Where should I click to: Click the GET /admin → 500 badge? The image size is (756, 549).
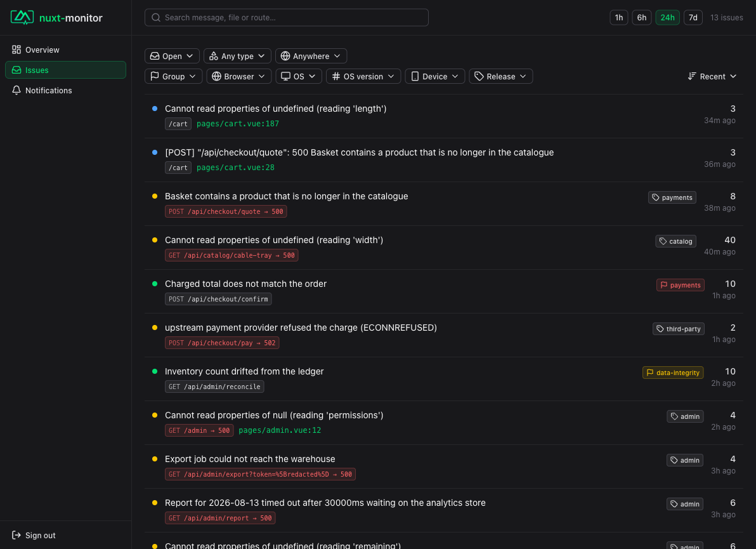(199, 430)
